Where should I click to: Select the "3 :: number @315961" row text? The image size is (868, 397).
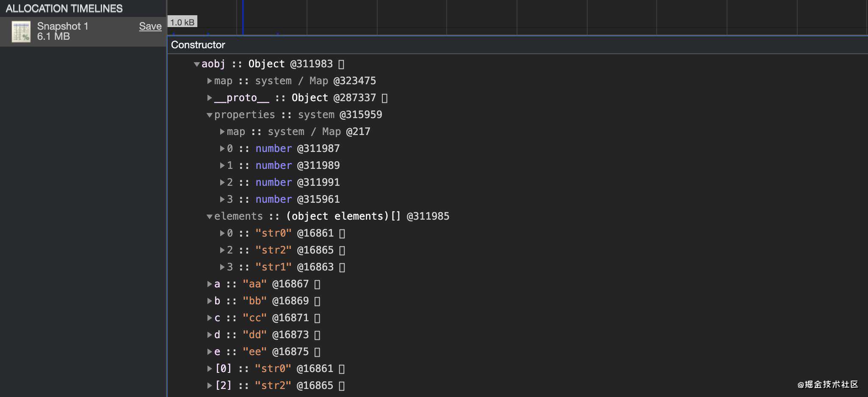(x=283, y=199)
